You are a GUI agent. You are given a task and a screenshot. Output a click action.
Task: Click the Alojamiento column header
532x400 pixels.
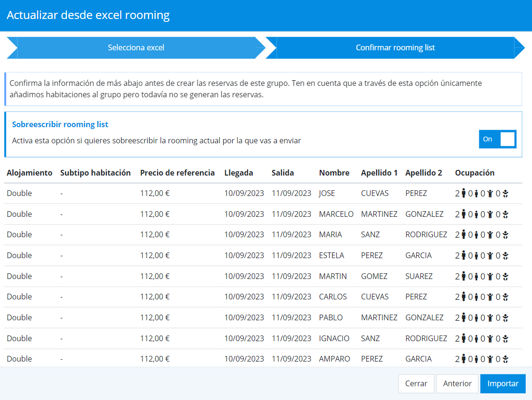(x=29, y=173)
